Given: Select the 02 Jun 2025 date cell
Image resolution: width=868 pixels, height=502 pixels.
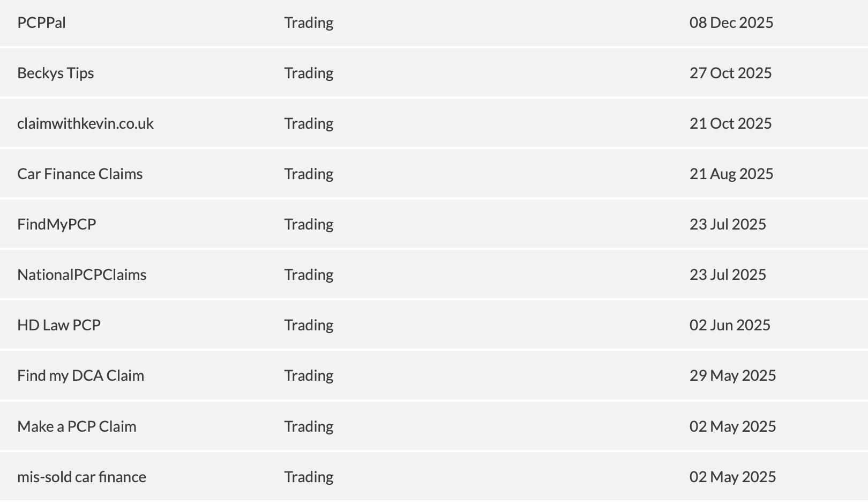Looking at the screenshot, I should [730, 325].
